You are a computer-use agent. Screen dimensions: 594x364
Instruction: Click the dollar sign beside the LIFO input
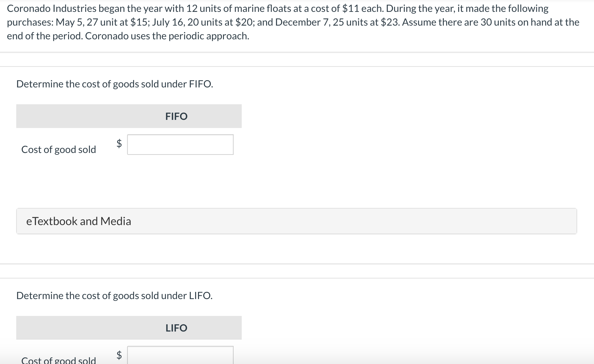(119, 355)
